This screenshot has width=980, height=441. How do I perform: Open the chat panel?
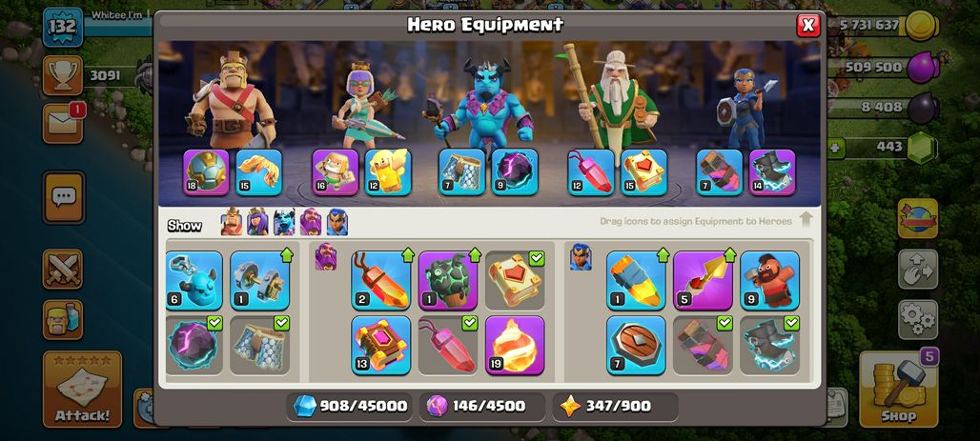[x=63, y=197]
